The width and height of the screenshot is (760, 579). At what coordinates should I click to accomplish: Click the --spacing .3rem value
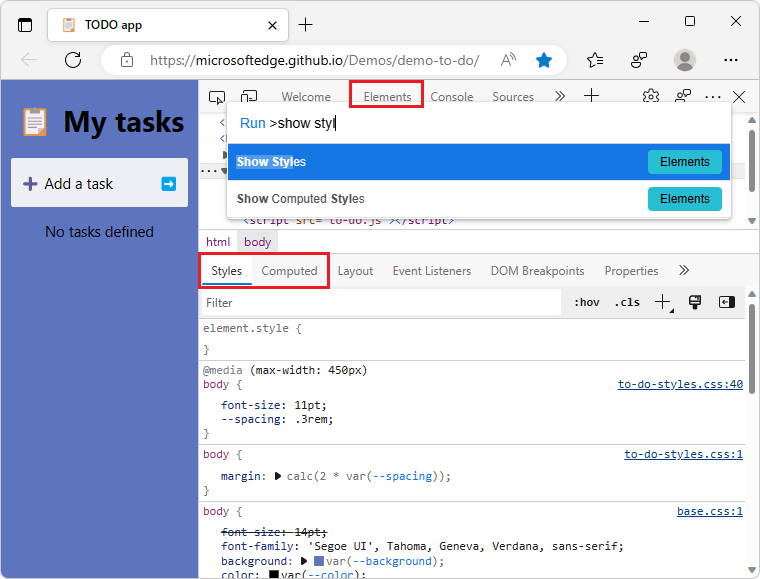point(313,419)
